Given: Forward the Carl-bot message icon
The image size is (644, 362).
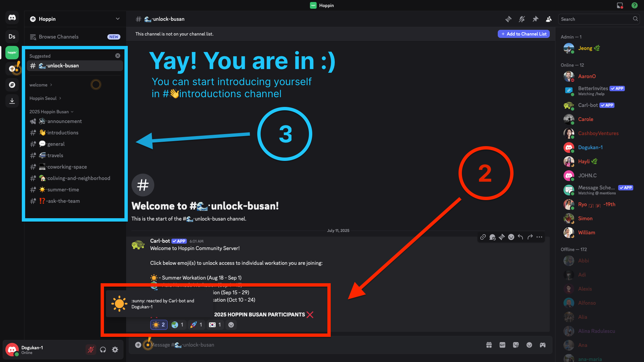Looking at the screenshot, I should coord(530,237).
